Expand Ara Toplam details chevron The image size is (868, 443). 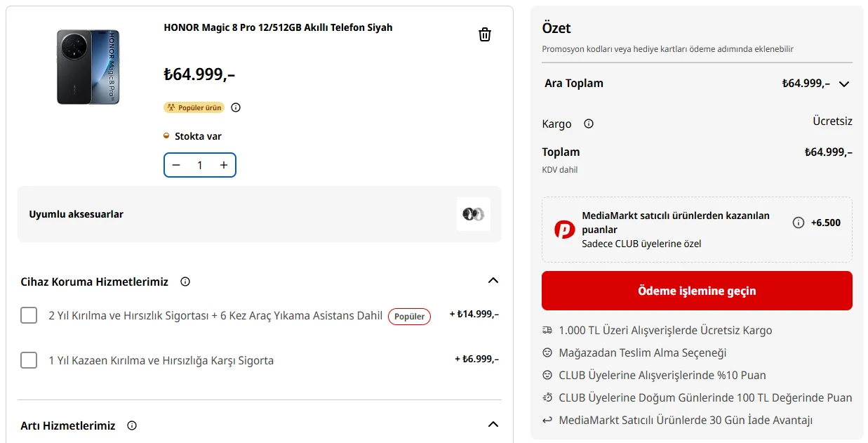point(844,84)
